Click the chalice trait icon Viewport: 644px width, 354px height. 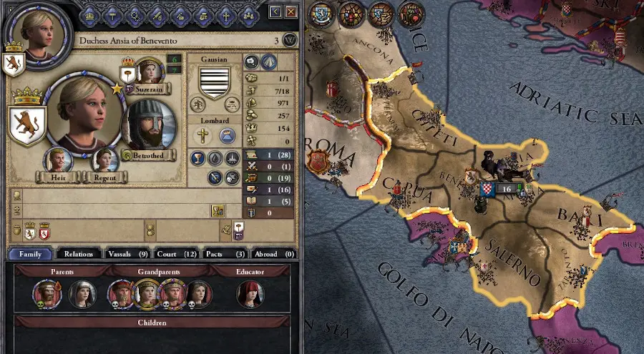[x=197, y=158]
